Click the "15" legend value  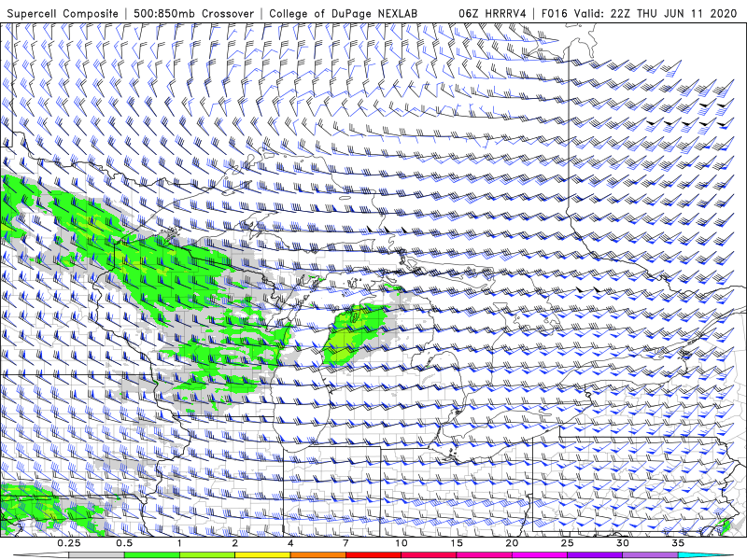click(457, 543)
